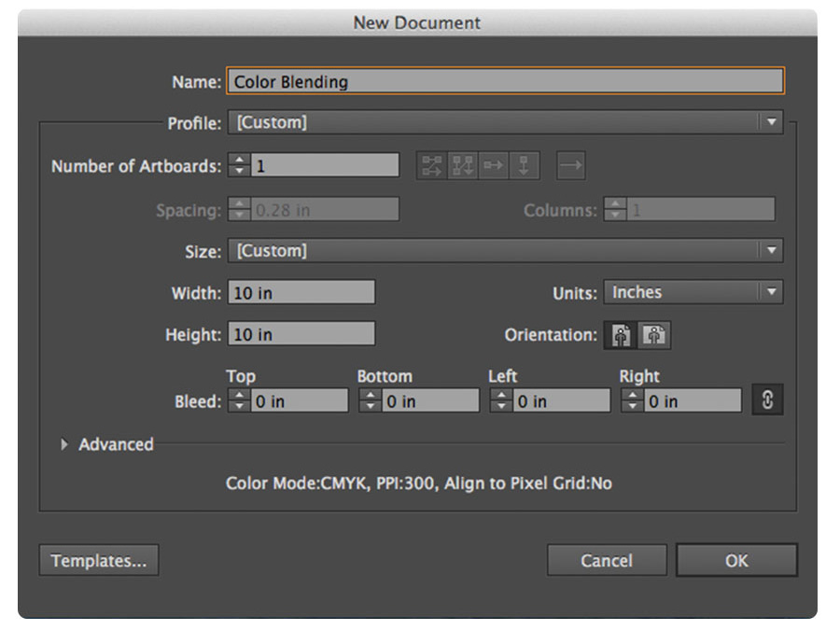The image size is (840, 630).
Task: Select the Arrange by Row icon
Action: [x=493, y=166]
